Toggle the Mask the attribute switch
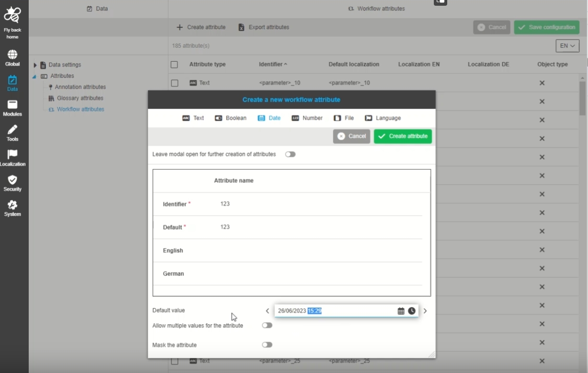Viewport: 588px width, 373px height. coord(267,345)
